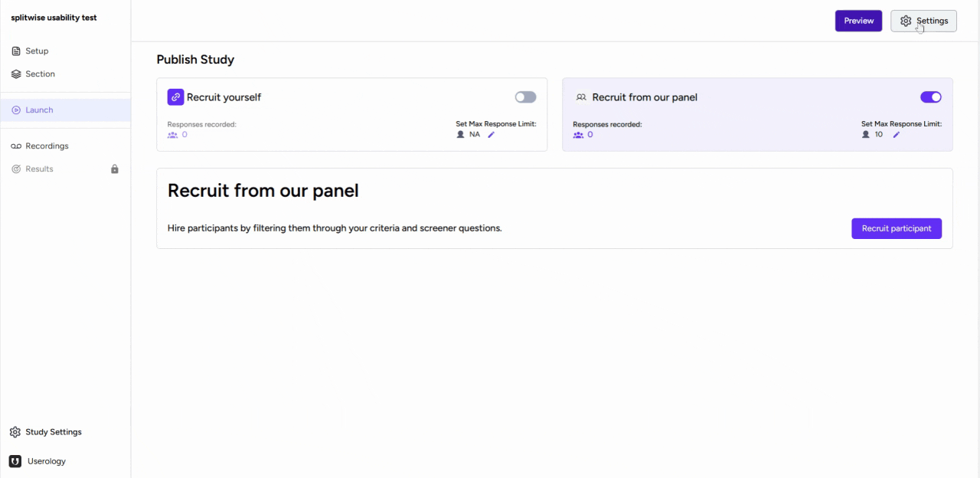Select the Setup document icon in sidebar

(x=15, y=51)
